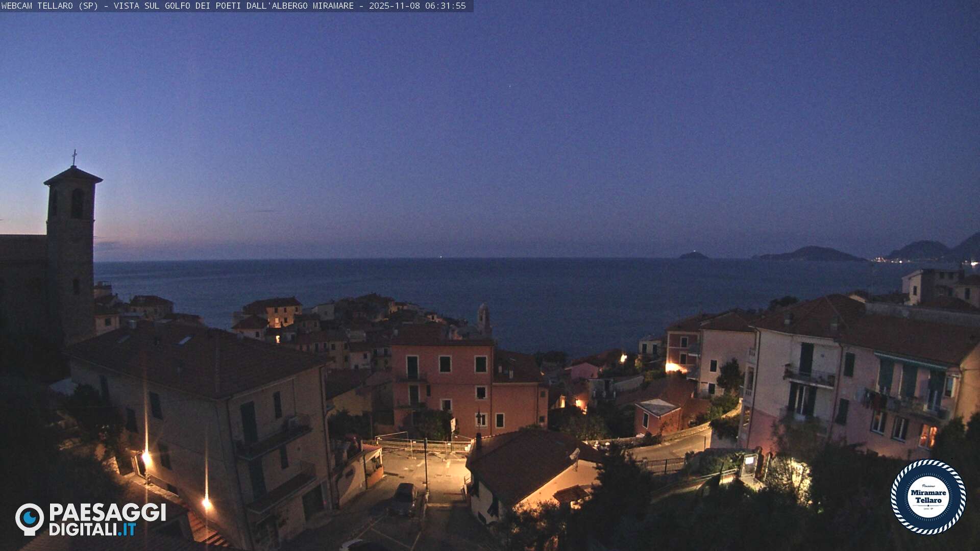Click the Miramare Tellaro circular badge
Viewport: 980px width, 551px height.
pos(928,496)
